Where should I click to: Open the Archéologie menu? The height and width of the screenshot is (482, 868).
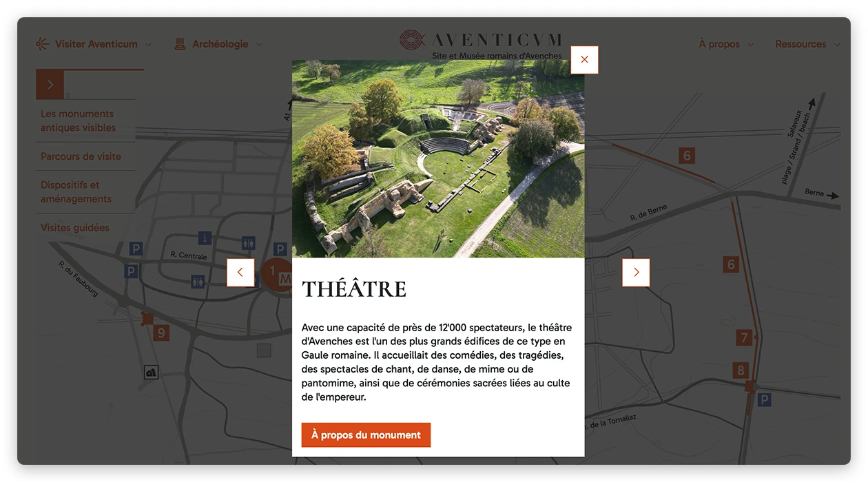220,44
